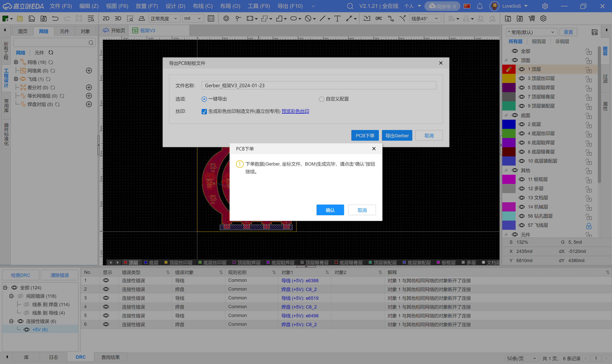Hide the 3 顶层丝印层 layer
This screenshot has height=364, width=612.
pyautogui.click(x=522, y=79)
